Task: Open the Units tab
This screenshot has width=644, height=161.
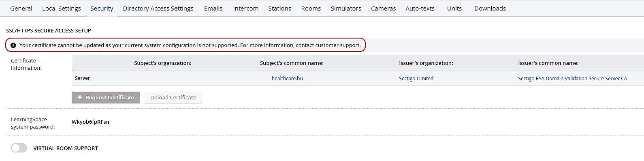Action: (x=454, y=9)
